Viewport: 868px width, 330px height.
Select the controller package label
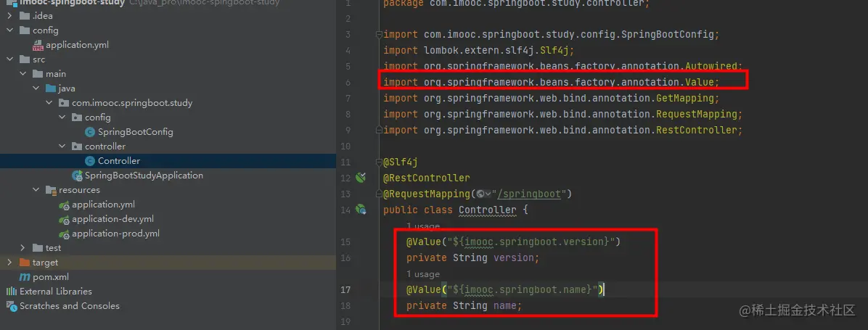coord(105,147)
